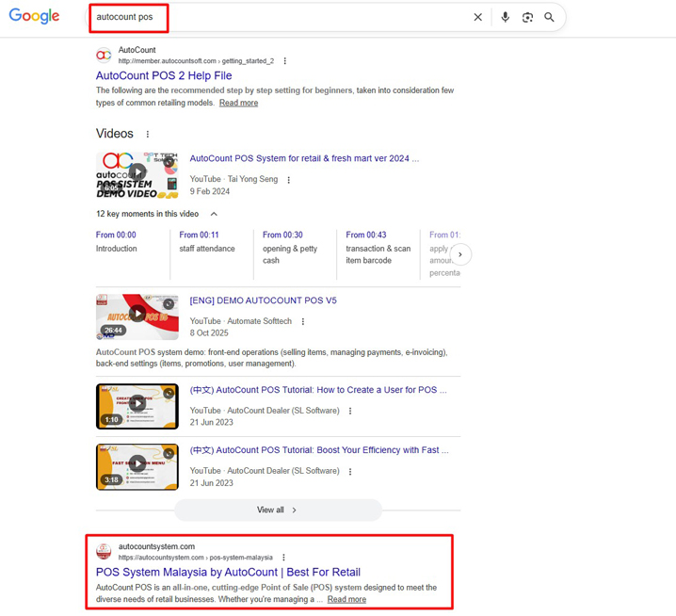Open Videos section options menu

[x=148, y=134]
